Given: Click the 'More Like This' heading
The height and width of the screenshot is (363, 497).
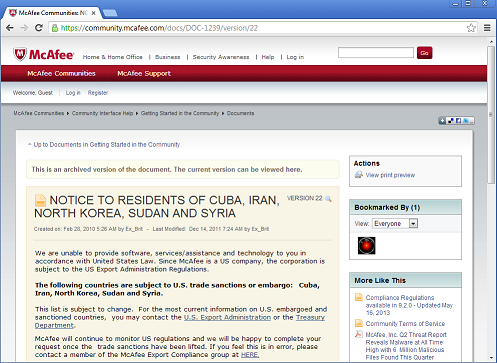Looking at the screenshot, I should 380,280.
